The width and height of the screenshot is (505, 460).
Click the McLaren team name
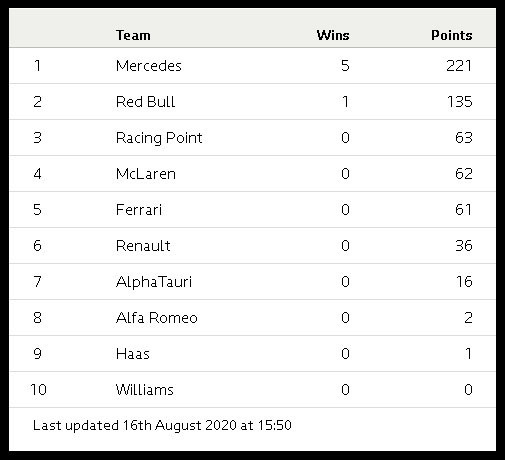146,174
